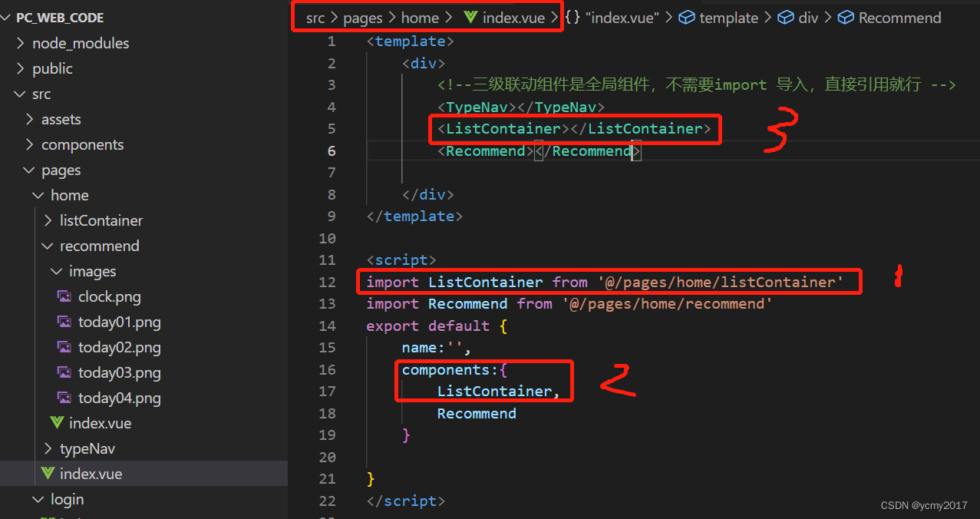Select the pages breadcrumb segment
980x519 pixels.
click(x=363, y=18)
